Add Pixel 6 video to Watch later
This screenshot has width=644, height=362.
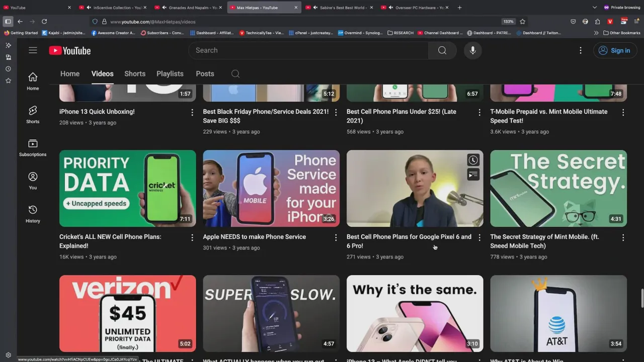coord(473,160)
